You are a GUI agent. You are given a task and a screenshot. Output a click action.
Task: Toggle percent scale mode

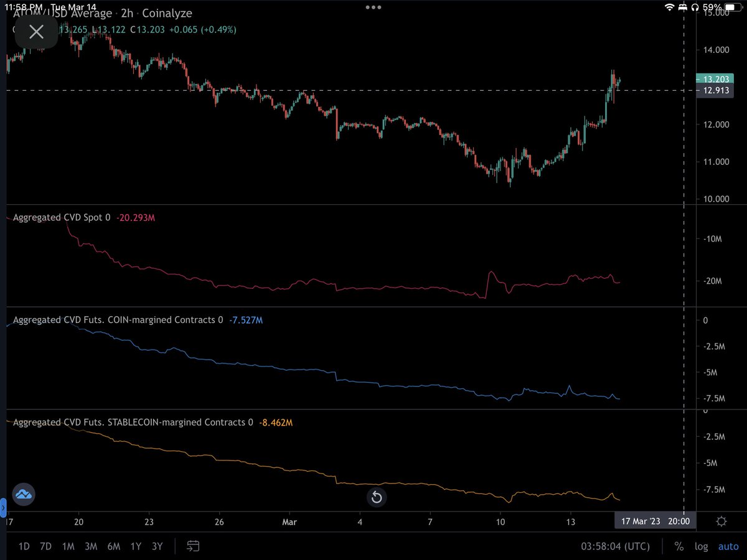click(x=679, y=546)
